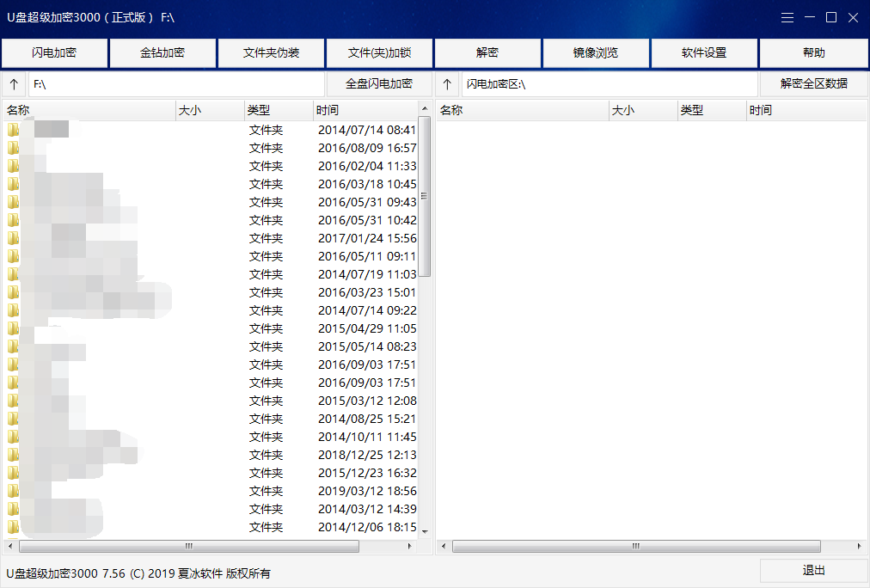Click right pane horizontal scrollbar thumb
870x588 pixels.
(636, 547)
